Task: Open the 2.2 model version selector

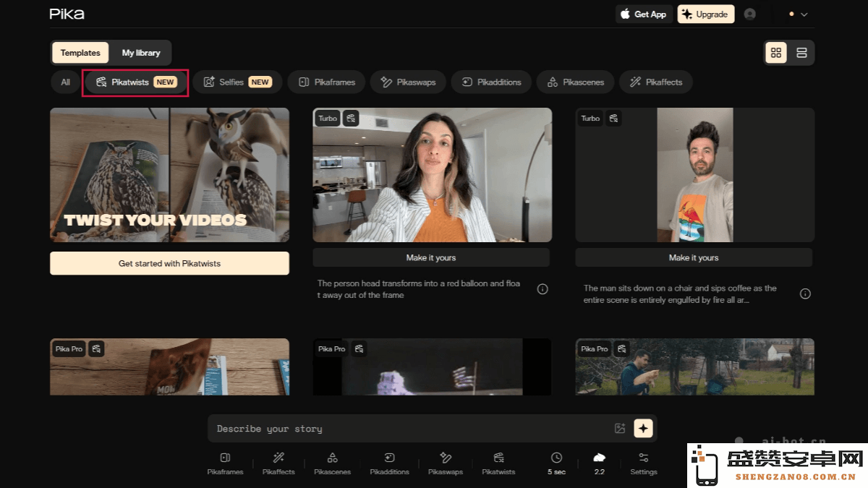Action: pyautogui.click(x=599, y=464)
